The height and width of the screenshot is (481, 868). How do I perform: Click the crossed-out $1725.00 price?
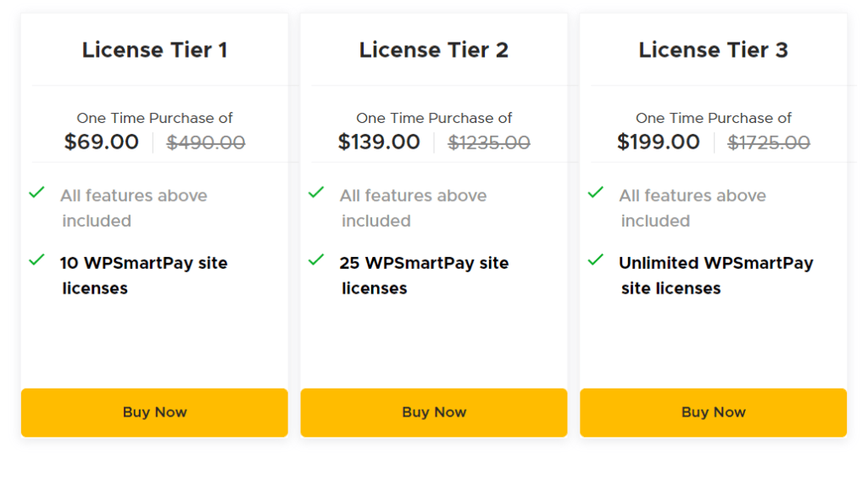[769, 143]
